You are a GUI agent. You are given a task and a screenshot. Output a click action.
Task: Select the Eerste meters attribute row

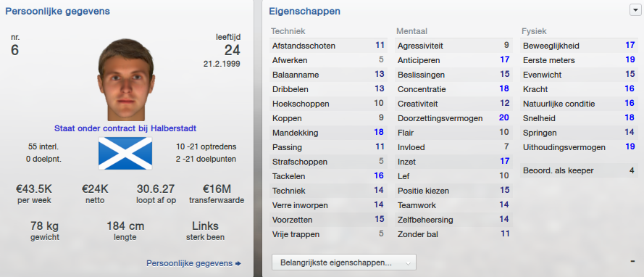(579, 60)
